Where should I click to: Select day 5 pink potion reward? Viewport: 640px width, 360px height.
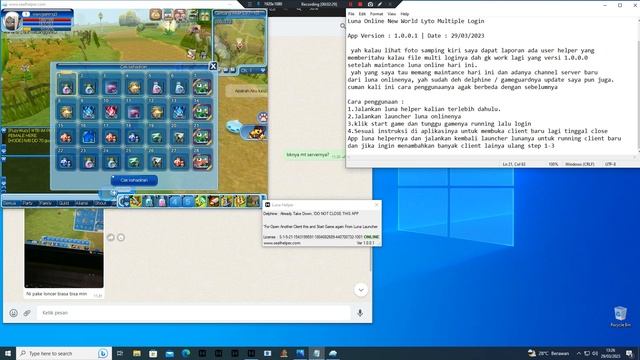(x=157, y=85)
